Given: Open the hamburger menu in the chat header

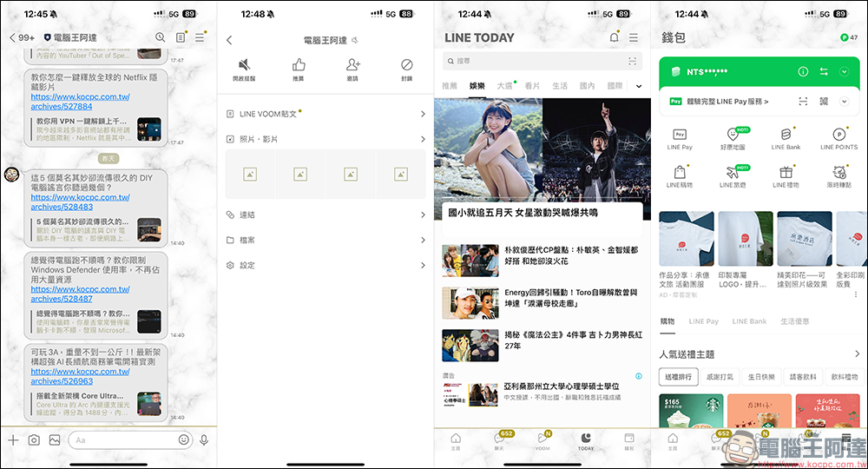Looking at the screenshot, I should pos(200,37).
